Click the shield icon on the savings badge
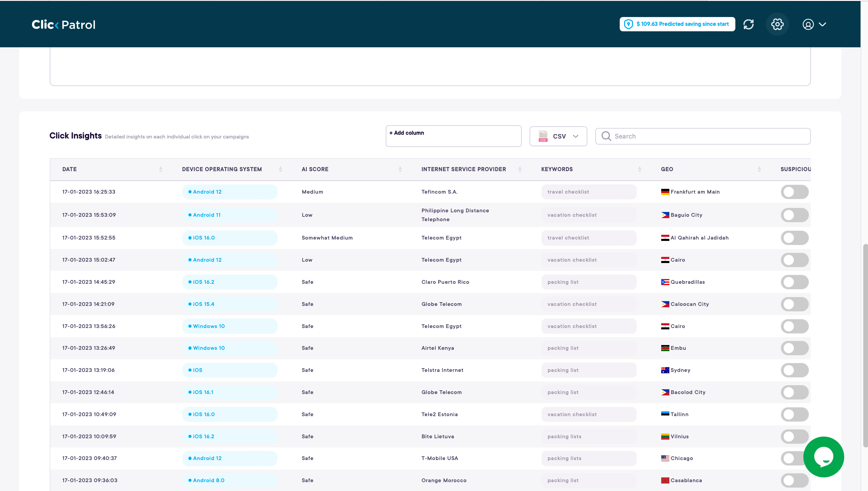 coord(628,24)
